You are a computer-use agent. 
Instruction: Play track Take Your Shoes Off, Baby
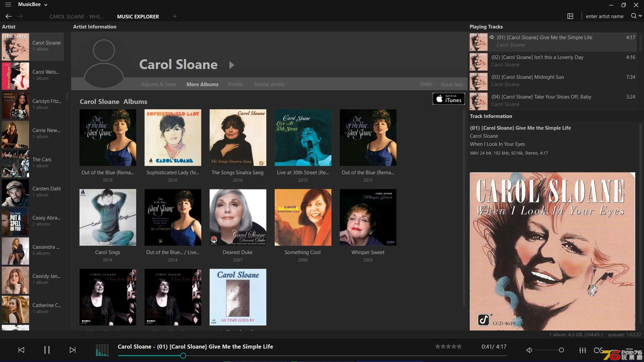(x=553, y=101)
